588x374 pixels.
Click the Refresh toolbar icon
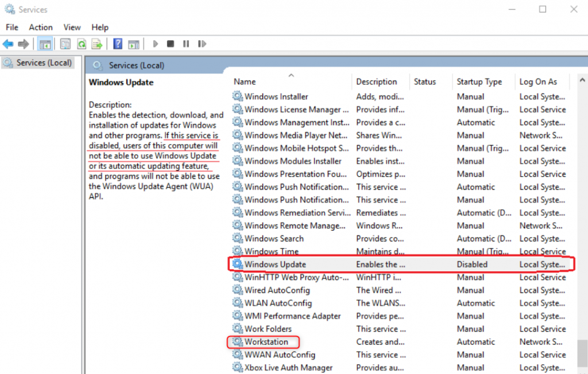coord(82,44)
